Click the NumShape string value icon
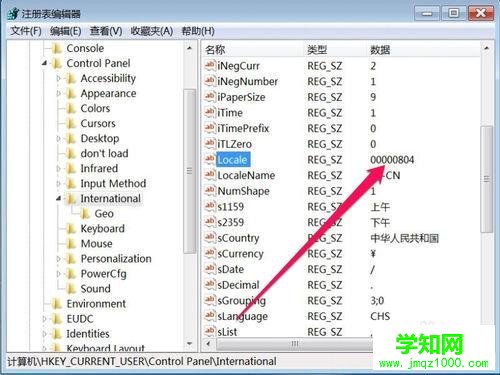Viewport: 500px width, 375px height. (x=209, y=191)
